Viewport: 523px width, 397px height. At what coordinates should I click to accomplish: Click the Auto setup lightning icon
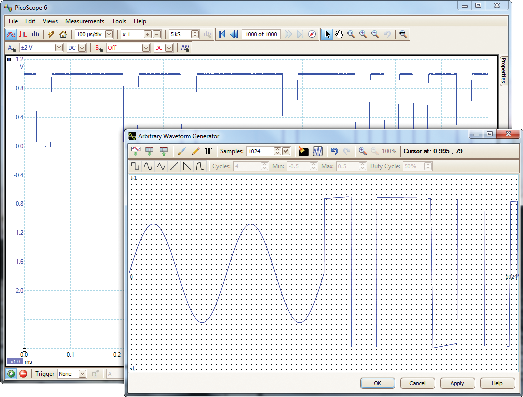(x=51, y=34)
